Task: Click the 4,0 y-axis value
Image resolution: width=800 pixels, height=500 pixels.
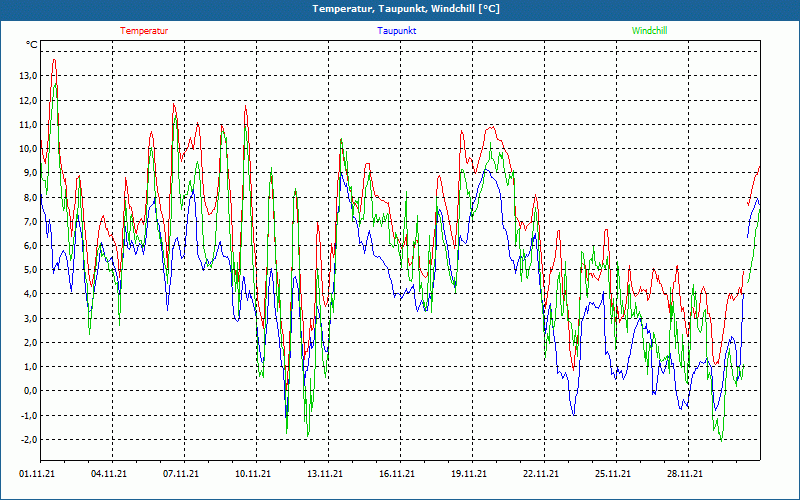Action: [30, 294]
